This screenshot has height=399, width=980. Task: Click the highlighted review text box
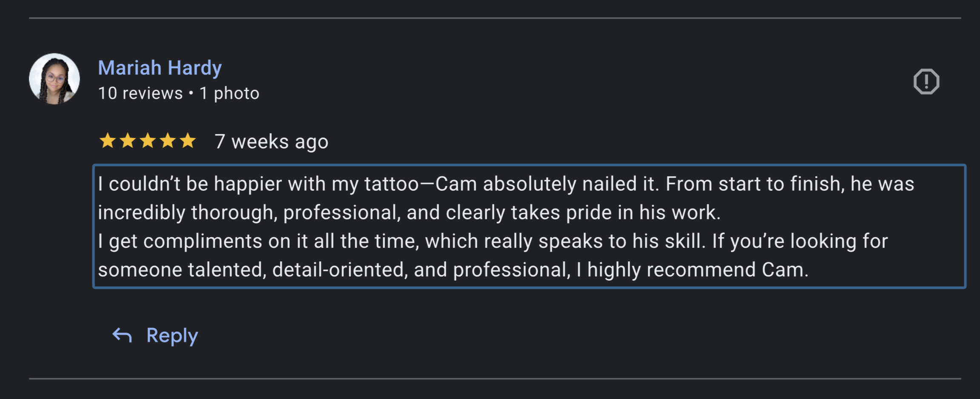[530, 226]
